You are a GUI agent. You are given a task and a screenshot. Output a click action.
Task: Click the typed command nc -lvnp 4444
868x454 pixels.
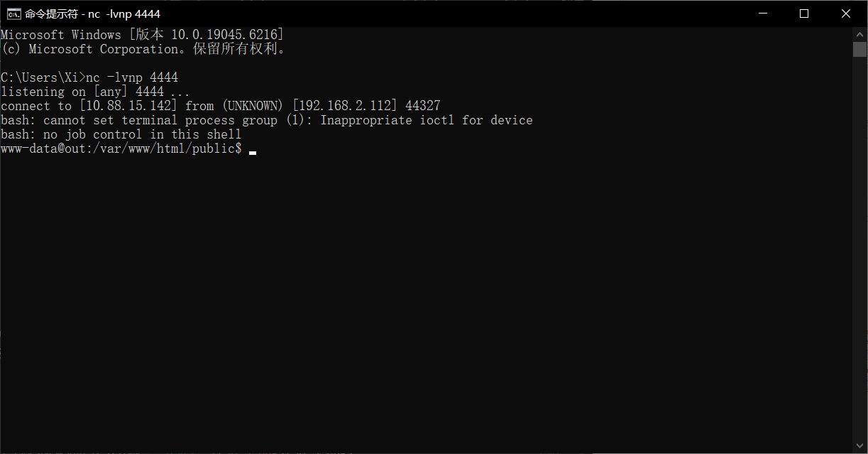[132, 77]
